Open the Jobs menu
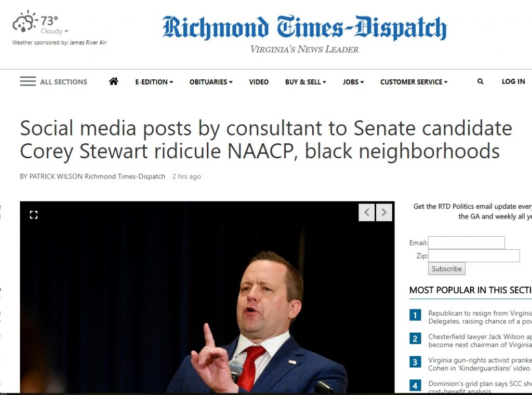 point(353,82)
